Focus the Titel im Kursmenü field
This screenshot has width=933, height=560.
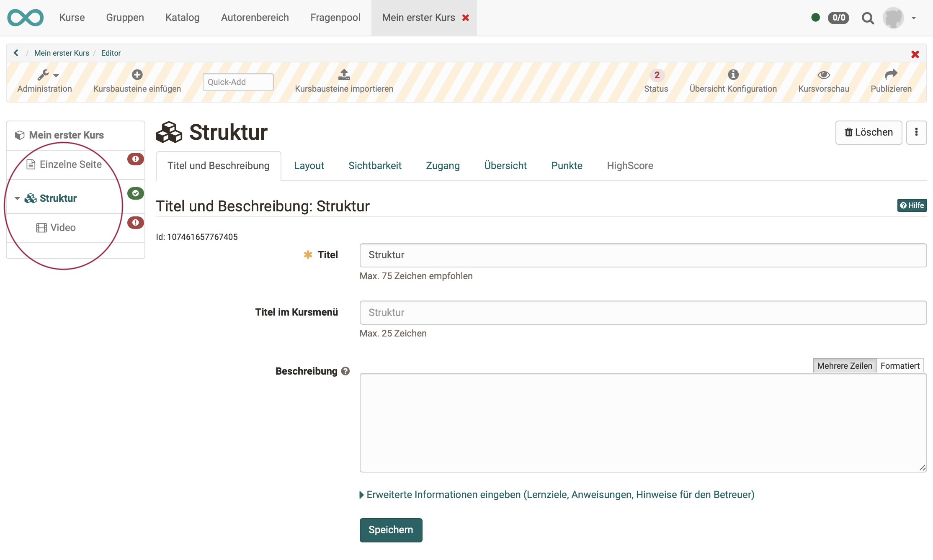pos(643,313)
